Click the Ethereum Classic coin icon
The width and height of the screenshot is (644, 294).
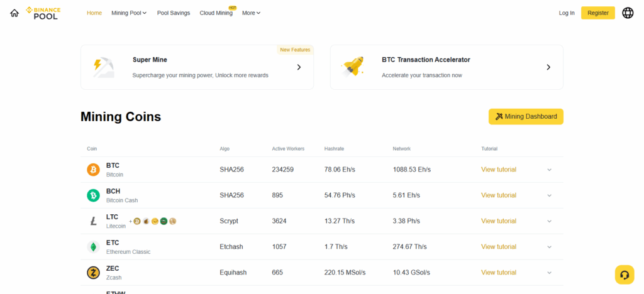[93, 247]
